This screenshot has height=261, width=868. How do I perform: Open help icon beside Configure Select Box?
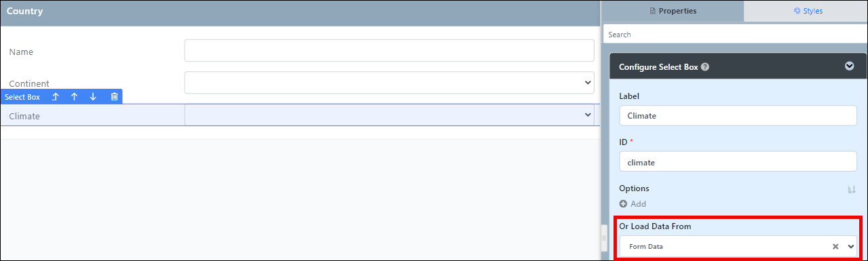click(705, 67)
